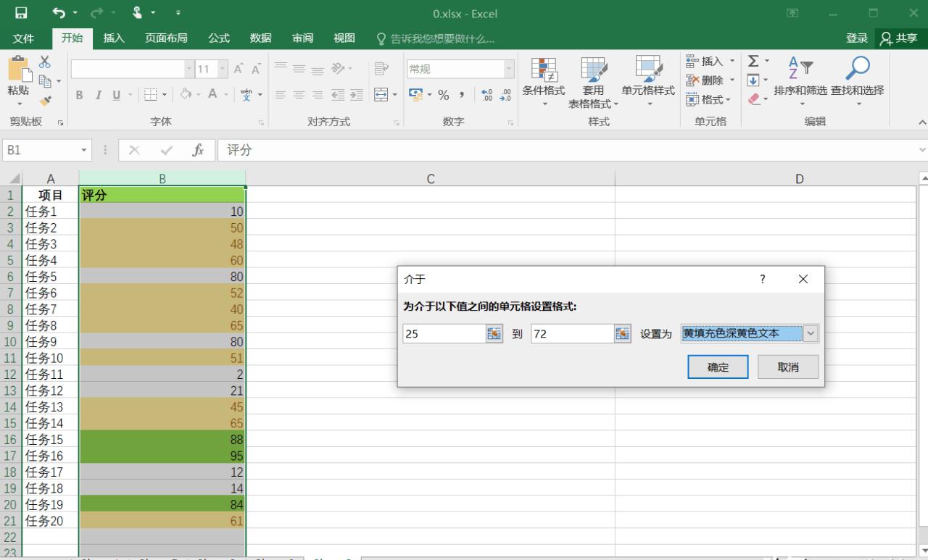Toggle Underline formatting
This screenshot has height=560, width=928.
pos(115,95)
